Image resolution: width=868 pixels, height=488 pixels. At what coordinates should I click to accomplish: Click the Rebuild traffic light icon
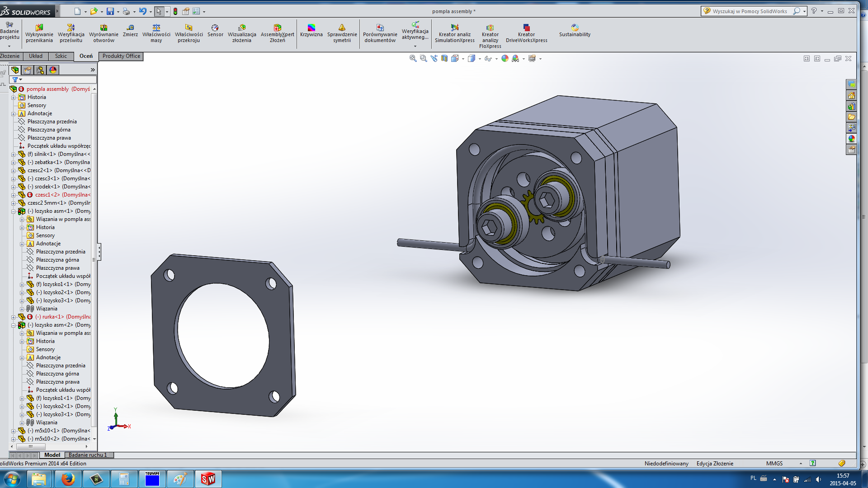tap(175, 11)
